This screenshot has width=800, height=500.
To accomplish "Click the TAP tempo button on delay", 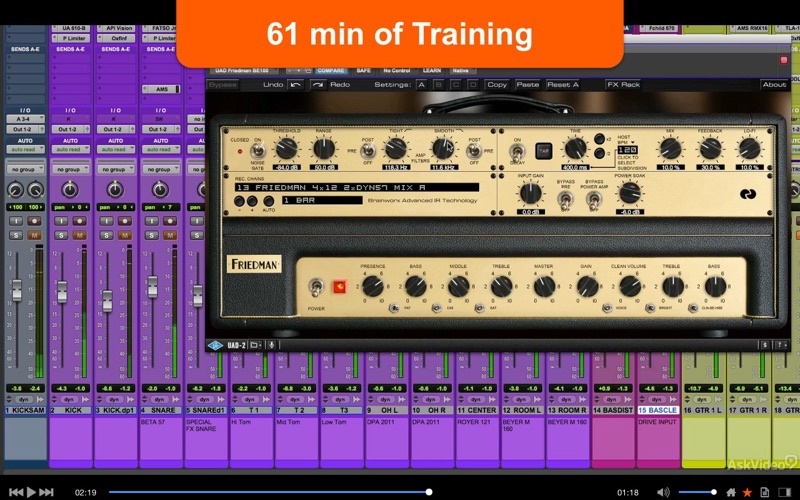I will (x=543, y=151).
